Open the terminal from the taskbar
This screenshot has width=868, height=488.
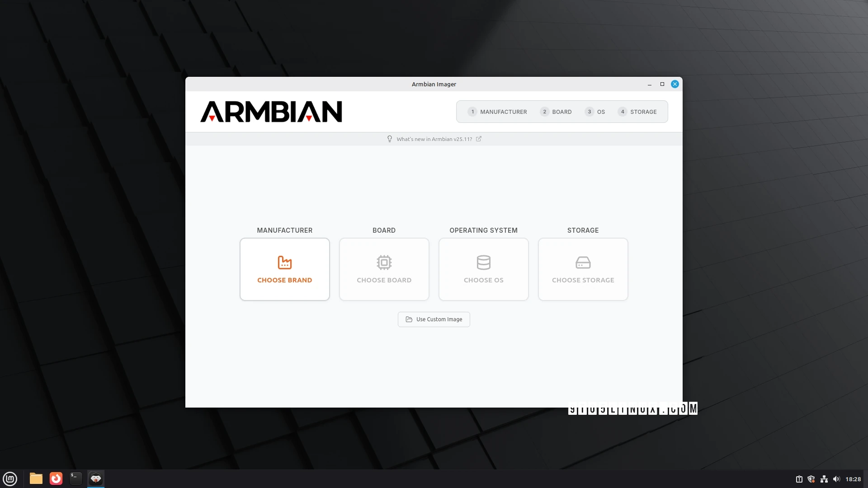click(x=75, y=479)
